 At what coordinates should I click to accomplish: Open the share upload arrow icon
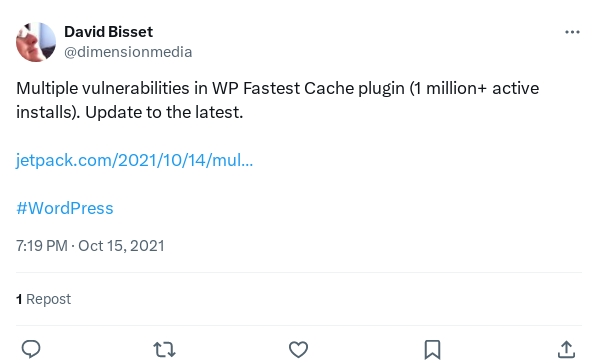[x=566, y=349]
